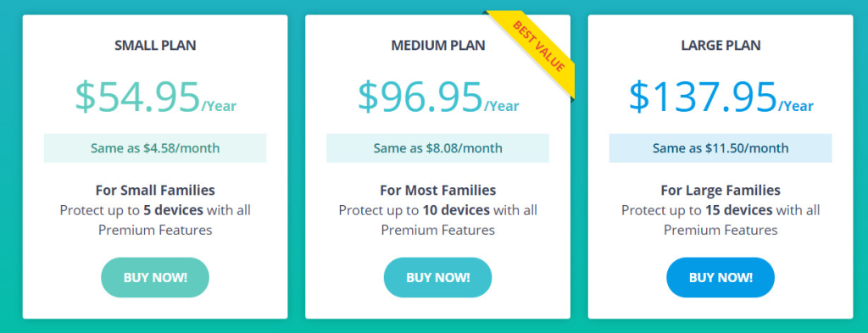
Task: Click Buy Now for the Large Plan
Action: 721,277
